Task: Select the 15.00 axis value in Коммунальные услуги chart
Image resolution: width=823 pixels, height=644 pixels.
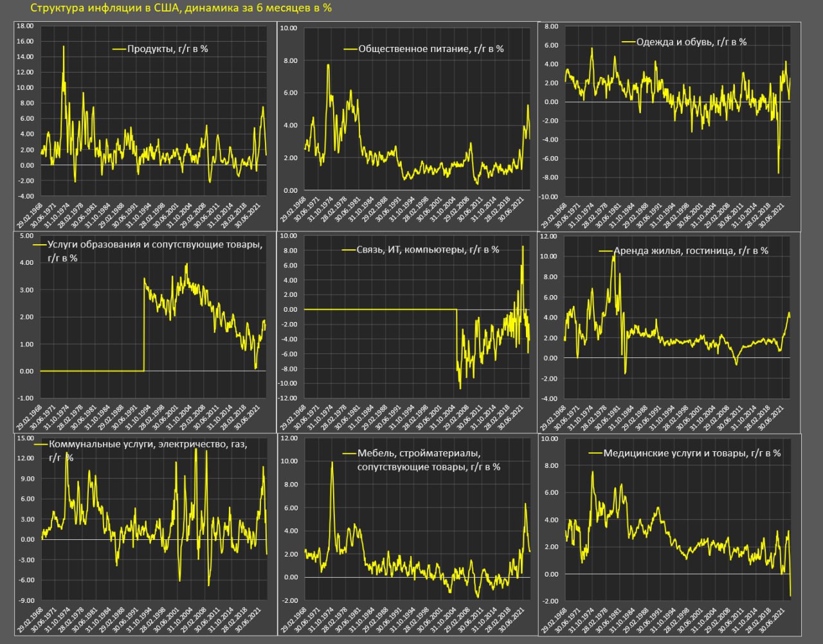Action: (x=26, y=438)
